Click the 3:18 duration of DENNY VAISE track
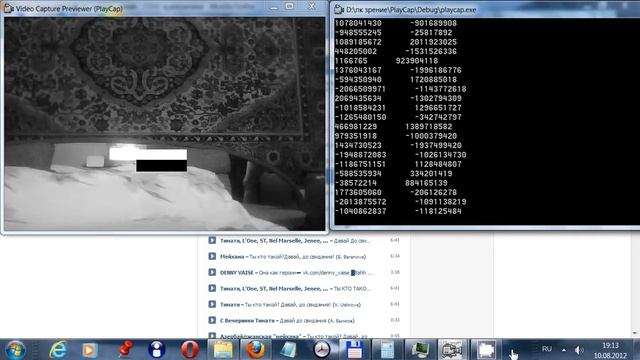This screenshot has width=640, height=360. [395, 272]
